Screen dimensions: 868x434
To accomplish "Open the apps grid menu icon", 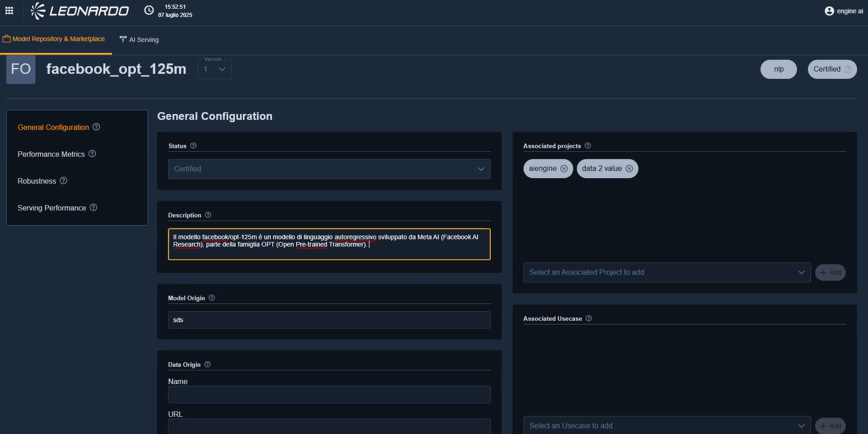I will (9, 11).
